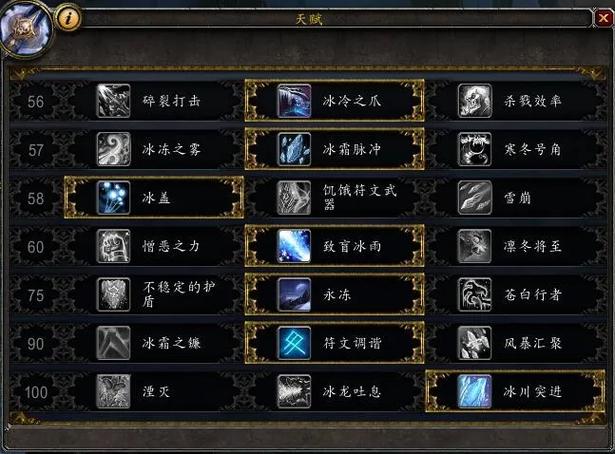
Task: Choose the 雪崩 talent icon
Action: [x=475, y=198]
